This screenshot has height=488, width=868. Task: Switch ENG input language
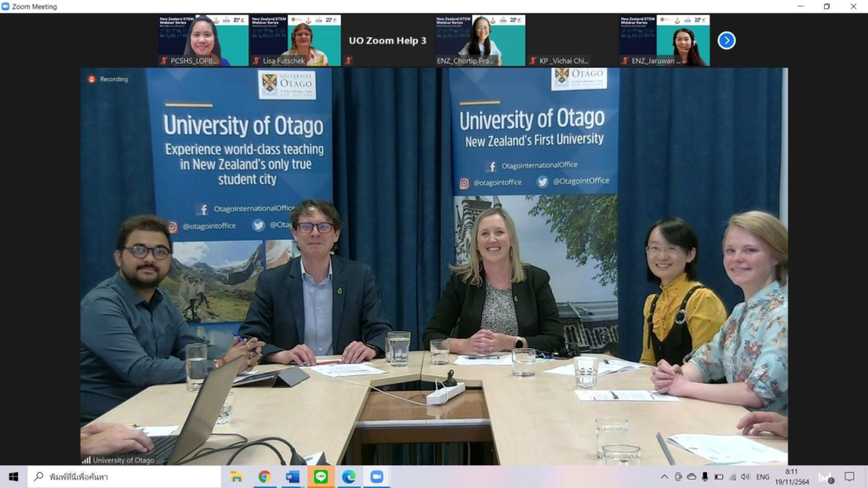pos(763,476)
